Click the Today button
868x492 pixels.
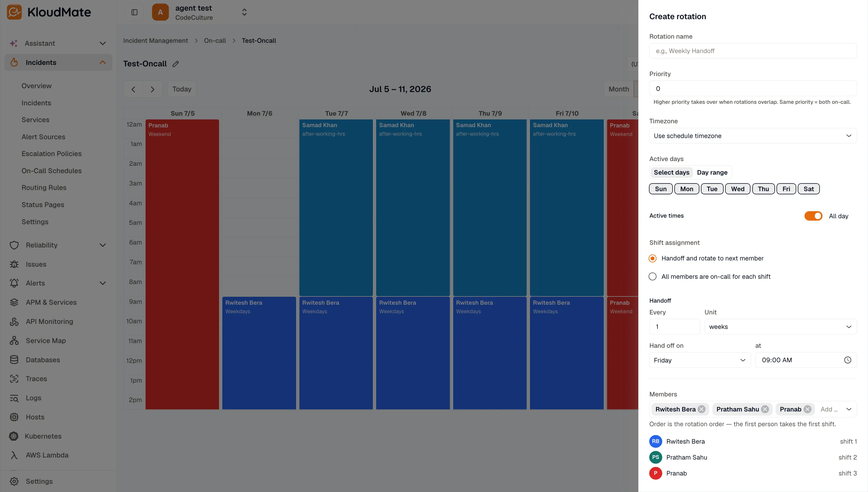click(x=182, y=89)
